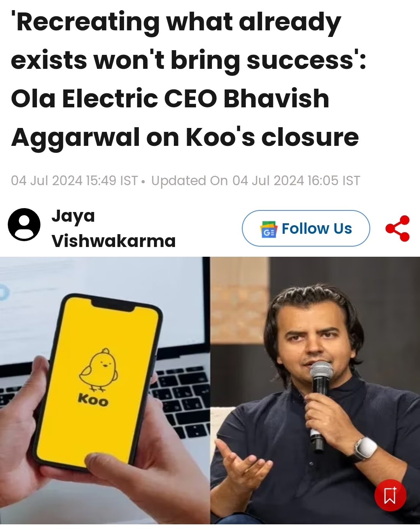The image size is (420, 529).
Task: Click the Google News icon
Action: [269, 229]
